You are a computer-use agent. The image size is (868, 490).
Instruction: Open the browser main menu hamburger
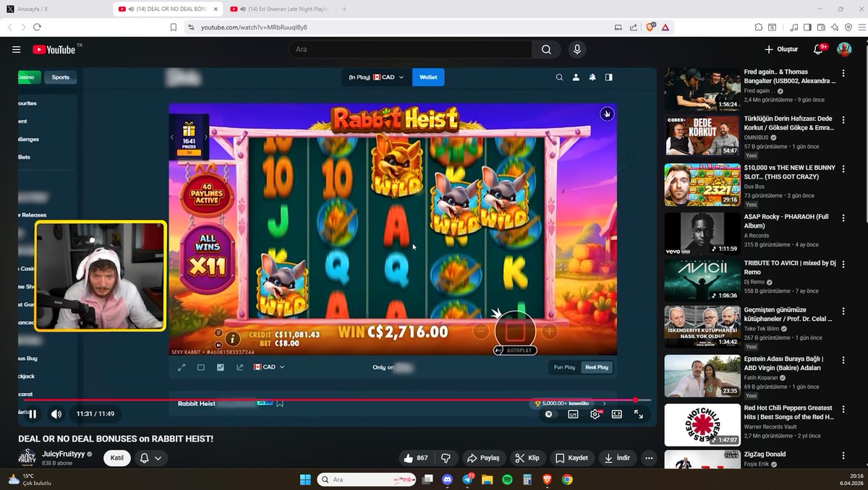(x=861, y=27)
